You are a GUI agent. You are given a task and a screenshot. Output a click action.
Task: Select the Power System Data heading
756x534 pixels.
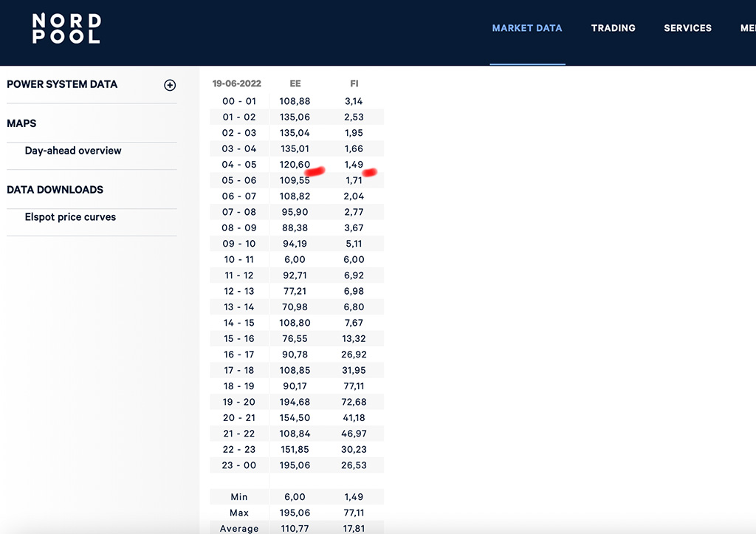tap(62, 84)
